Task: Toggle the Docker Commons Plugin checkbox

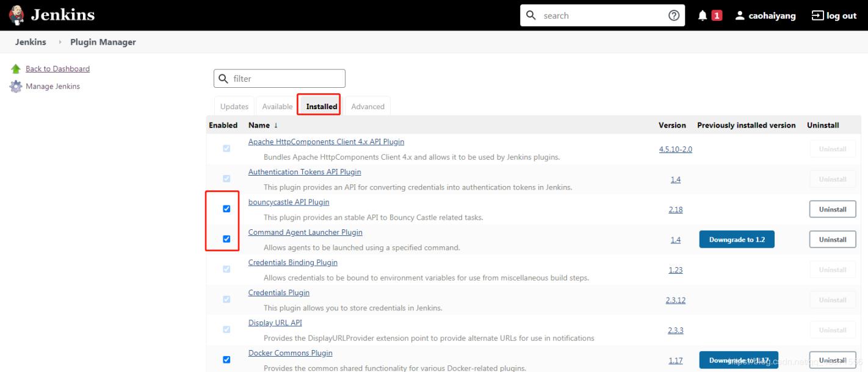Action: click(226, 360)
